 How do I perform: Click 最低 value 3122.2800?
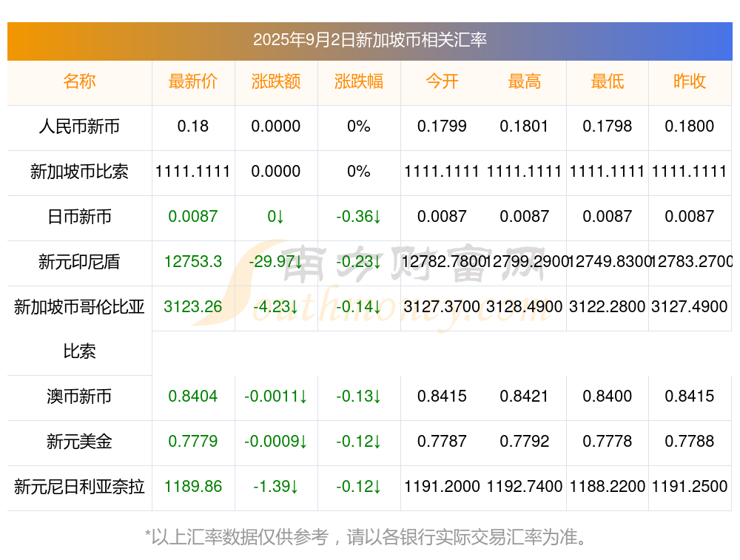(608, 307)
